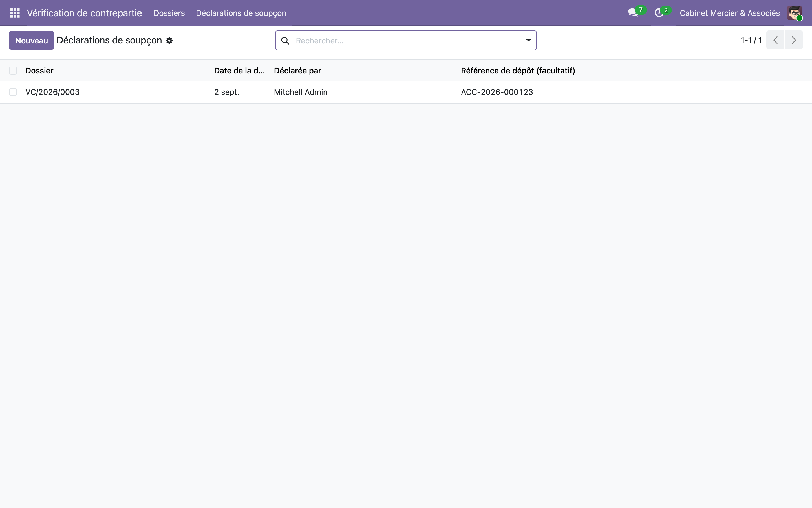
Task: Click the magnifier search icon
Action: click(285, 41)
